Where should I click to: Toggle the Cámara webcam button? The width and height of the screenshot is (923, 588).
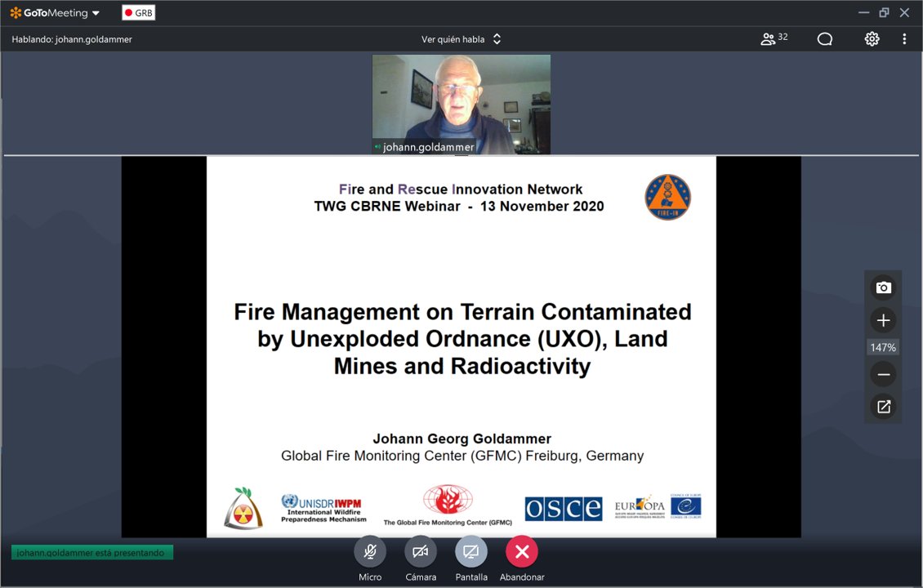421,552
